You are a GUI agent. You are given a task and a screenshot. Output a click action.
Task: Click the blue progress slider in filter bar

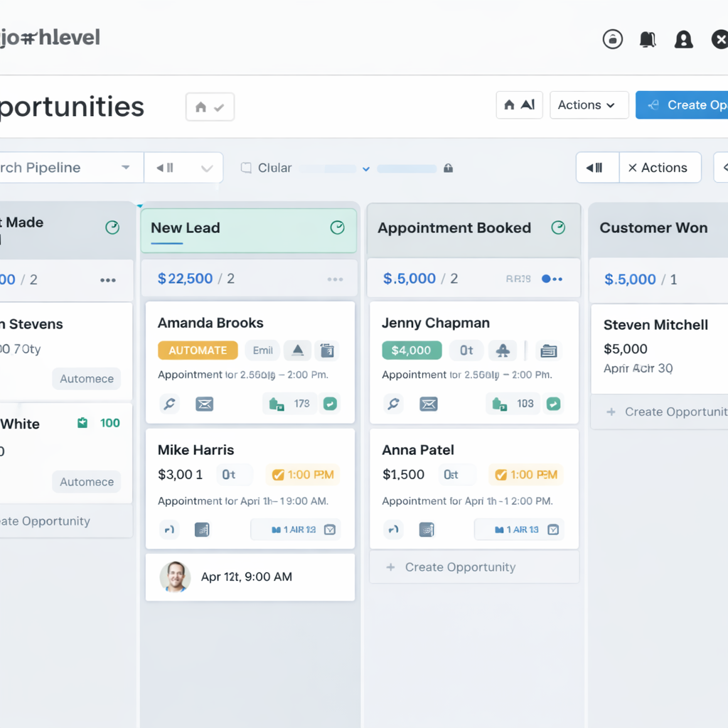(x=407, y=169)
